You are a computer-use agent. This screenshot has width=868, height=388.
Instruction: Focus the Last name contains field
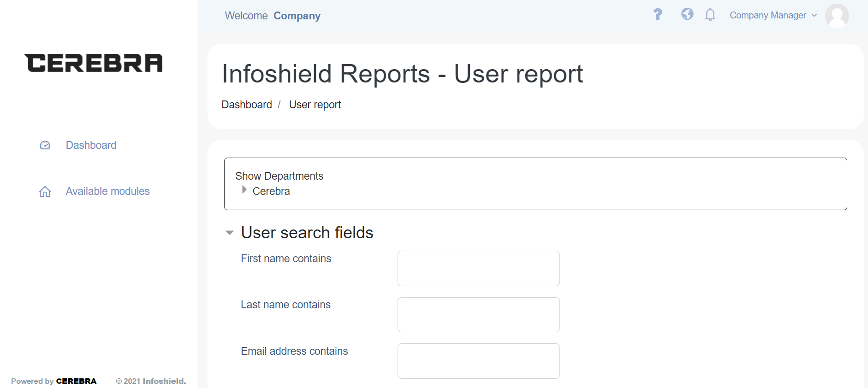pyautogui.click(x=479, y=315)
